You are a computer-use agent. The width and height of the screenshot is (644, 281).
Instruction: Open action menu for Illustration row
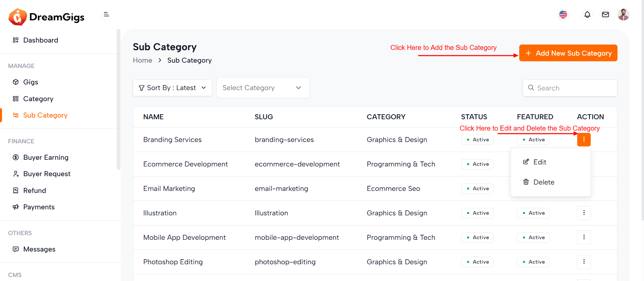(584, 213)
